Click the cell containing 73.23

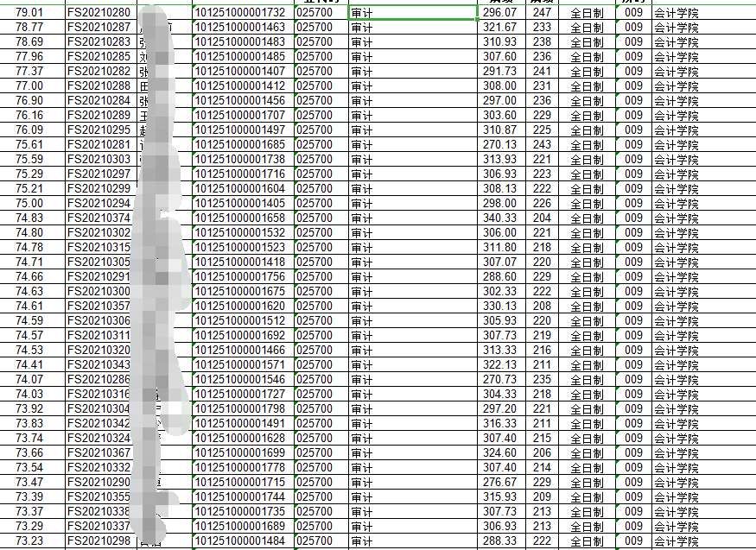pos(30,541)
